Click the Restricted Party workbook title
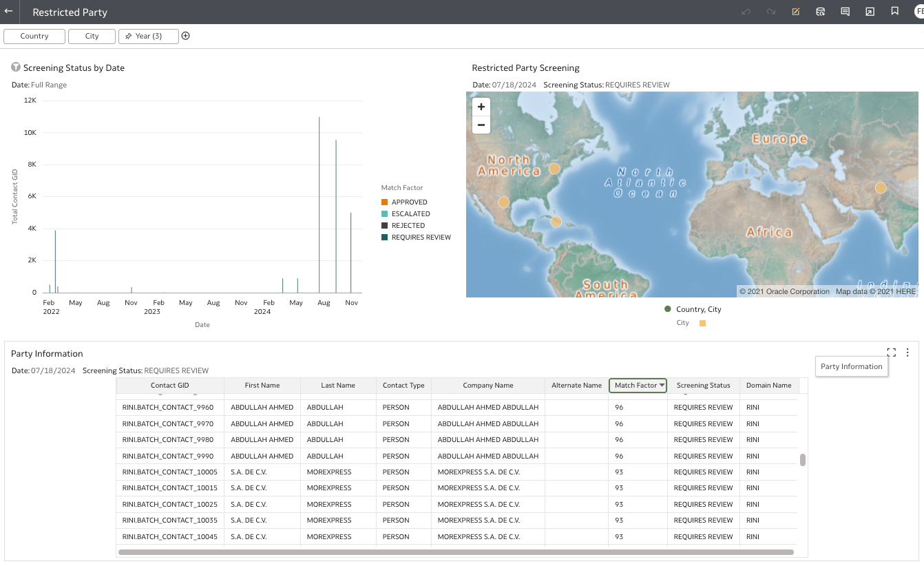This screenshot has width=924, height=566. [x=70, y=12]
